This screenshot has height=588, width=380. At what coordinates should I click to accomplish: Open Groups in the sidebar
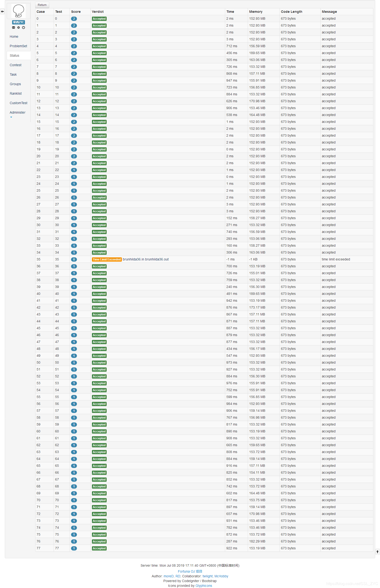pyautogui.click(x=15, y=84)
